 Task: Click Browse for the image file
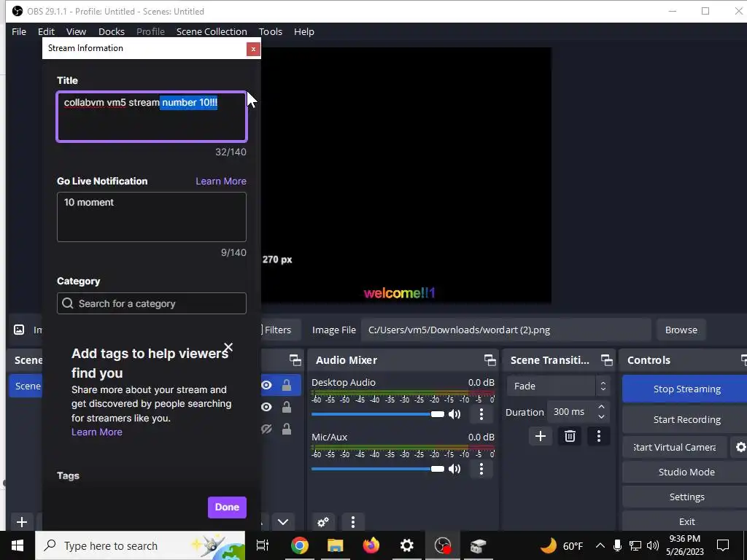point(681,330)
